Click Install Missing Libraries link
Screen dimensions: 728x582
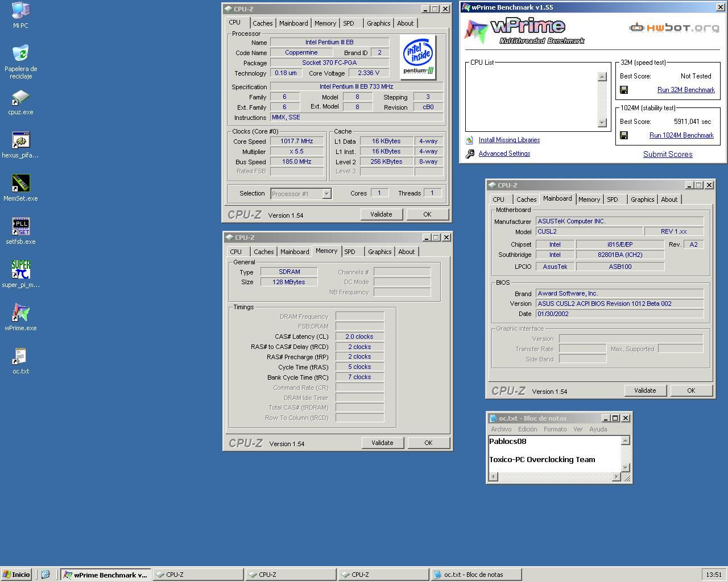(509, 140)
